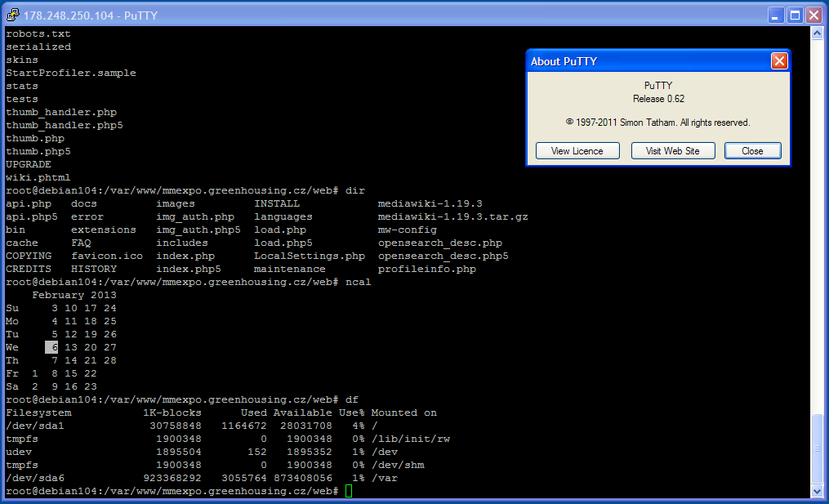
Task: Click the green cursor at the prompt
Action: (349, 491)
